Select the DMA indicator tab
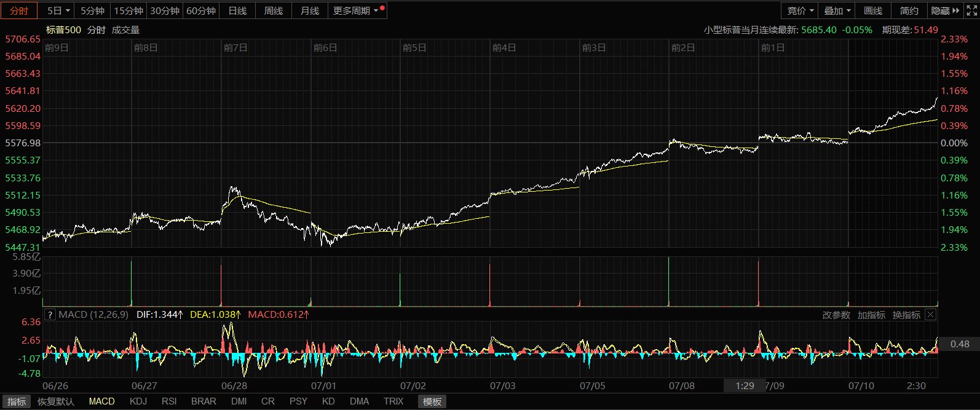This screenshot has height=410, width=980. pyautogui.click(x=360, y=401)
